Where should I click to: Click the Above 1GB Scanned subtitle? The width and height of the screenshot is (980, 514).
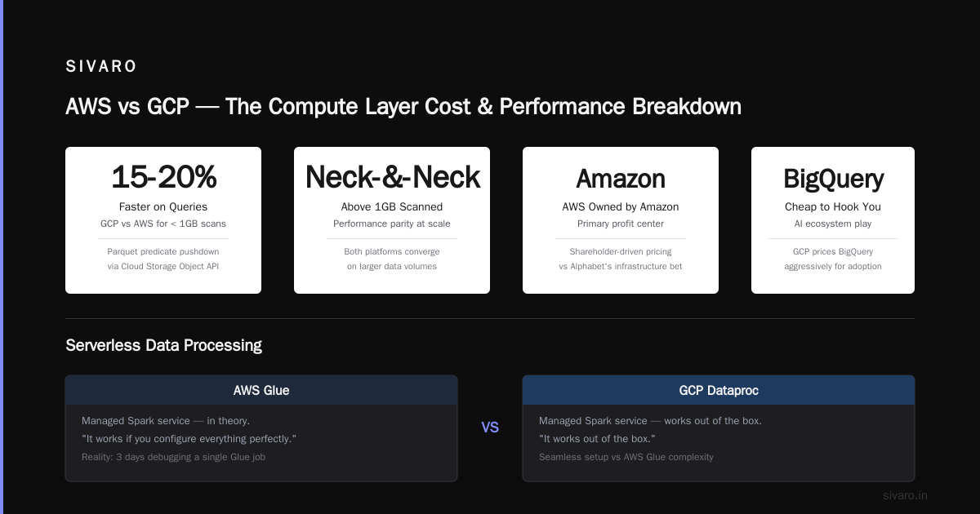(392, 206)
